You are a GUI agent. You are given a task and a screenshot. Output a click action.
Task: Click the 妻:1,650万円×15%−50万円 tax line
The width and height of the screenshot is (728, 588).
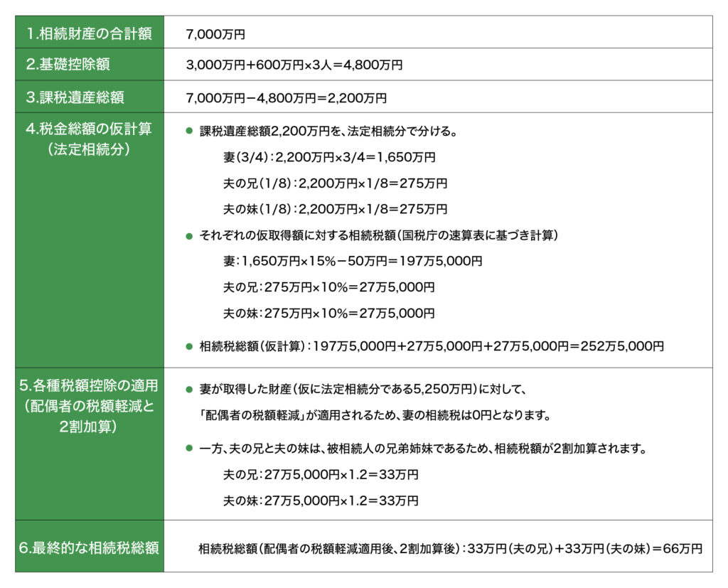coord(353,261)
